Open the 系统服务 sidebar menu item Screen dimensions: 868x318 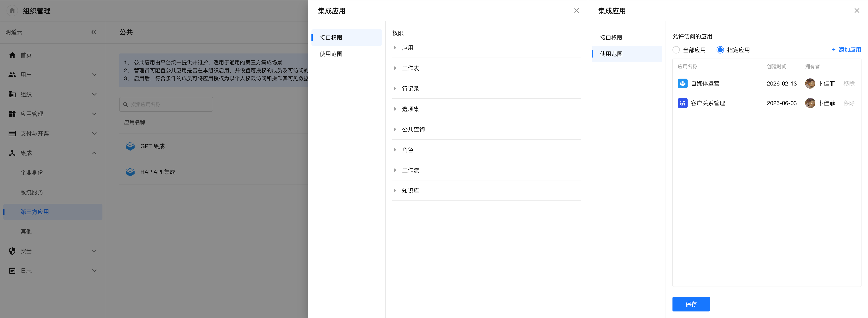32,192
